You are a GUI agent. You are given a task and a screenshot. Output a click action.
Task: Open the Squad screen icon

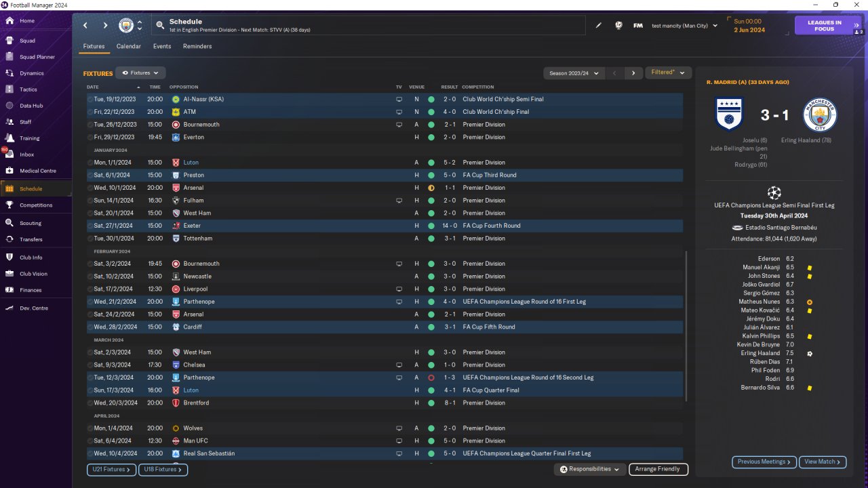pos(9,41)
